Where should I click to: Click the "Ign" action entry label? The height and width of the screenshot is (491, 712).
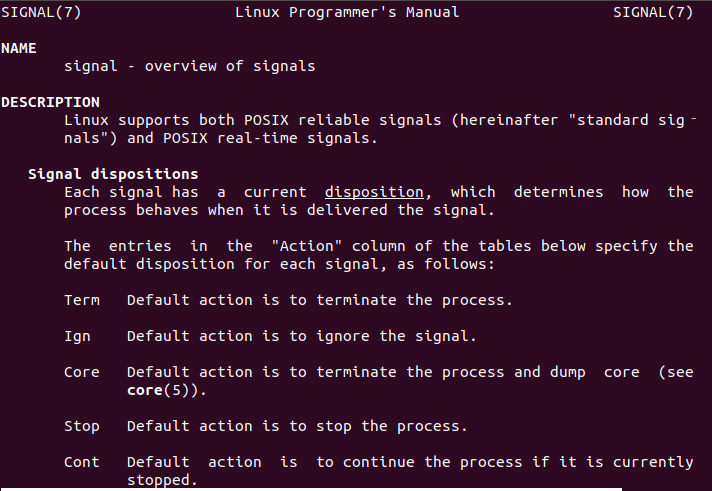click(x=78, y=336)
